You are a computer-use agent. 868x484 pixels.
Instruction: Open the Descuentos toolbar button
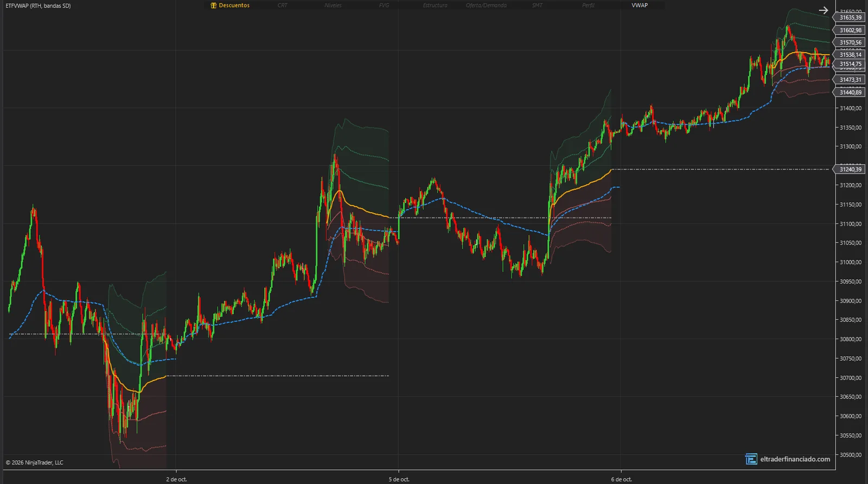231,5
